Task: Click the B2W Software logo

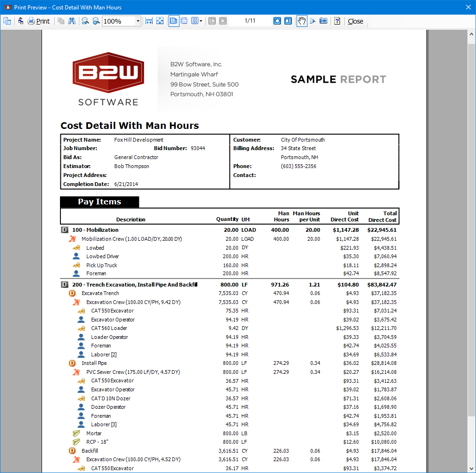Action: pos(109,79)
